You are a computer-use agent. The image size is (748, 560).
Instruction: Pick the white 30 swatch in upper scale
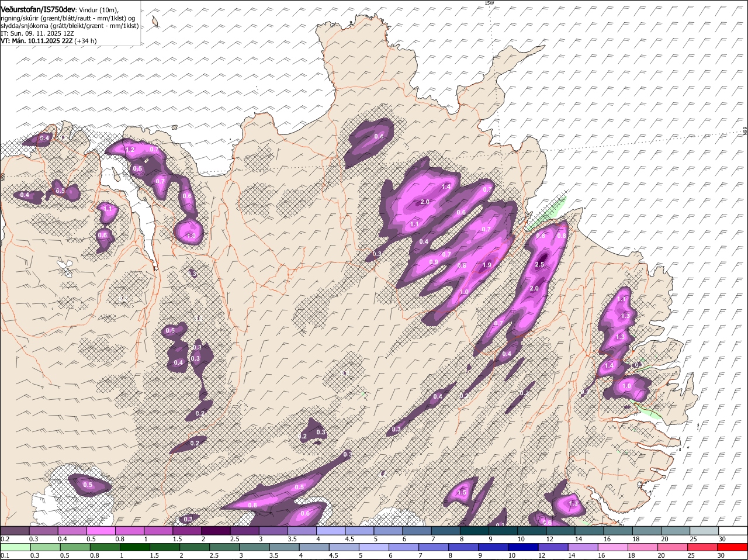pyautogui.click(x=733, y=530)
